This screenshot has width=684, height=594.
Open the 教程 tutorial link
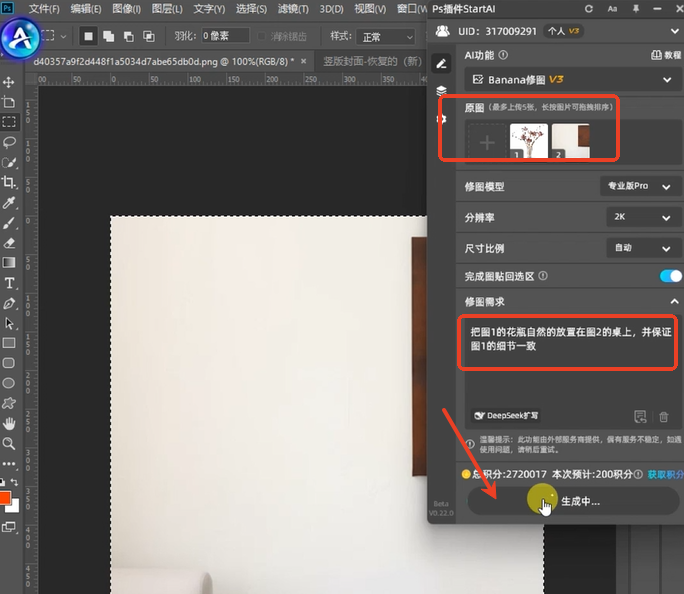(x=666, y=55)
